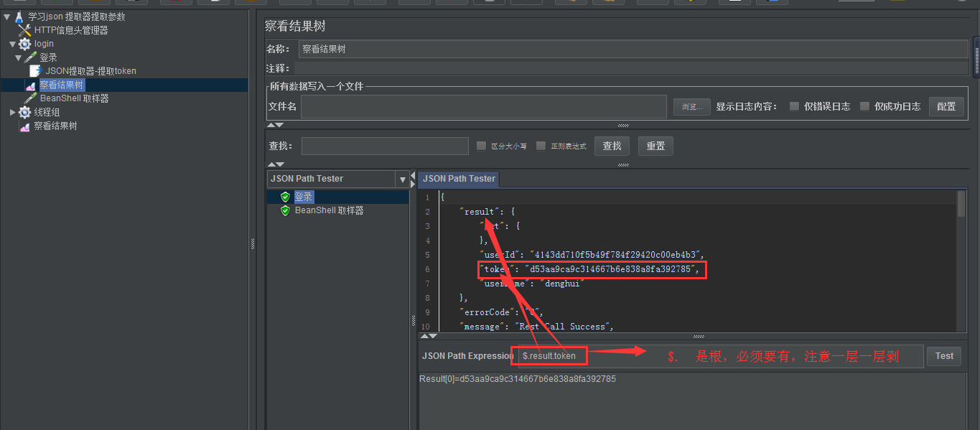
Task: Switch to the JSON Path Tester tab
Action: pyautogui.click(x=457, y=178)
